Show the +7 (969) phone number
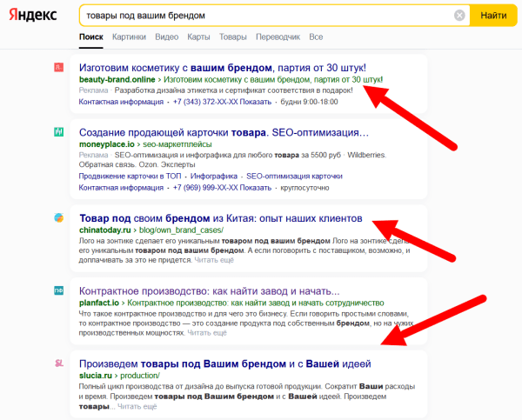Image resolution: width=522 pixels, height=420 pixels. click(253, 187)
